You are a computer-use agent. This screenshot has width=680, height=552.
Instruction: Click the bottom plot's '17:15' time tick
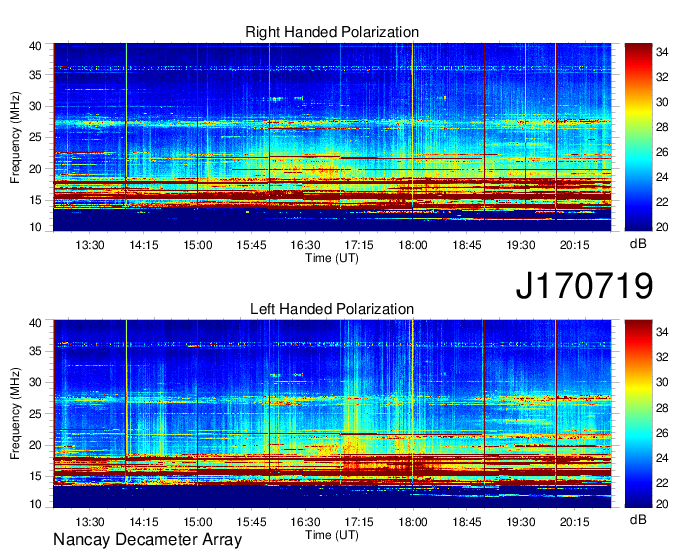[359, 522]
